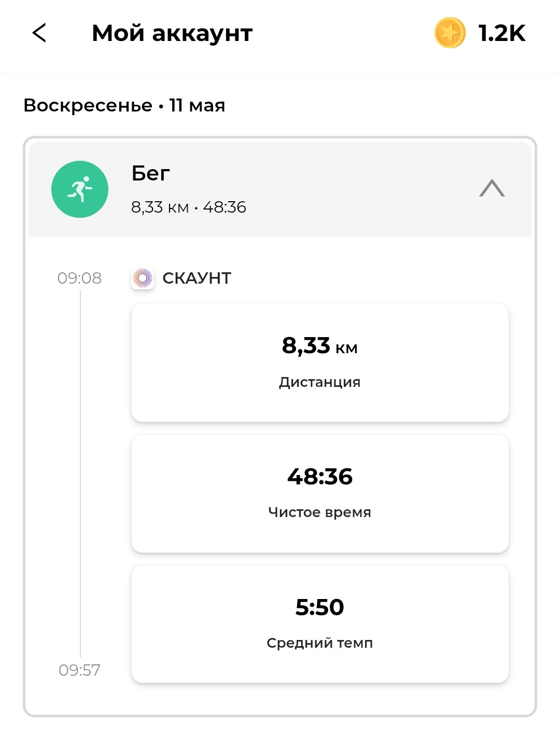560x738 pixels.
Task: Collapse the Бег activity with the chevron
Action: point(492,188)
